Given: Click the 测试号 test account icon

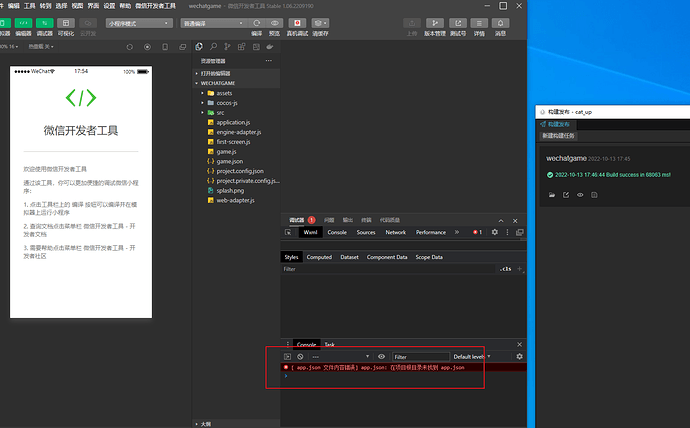Looking at the screenshot, I should [x=458, y=23].
